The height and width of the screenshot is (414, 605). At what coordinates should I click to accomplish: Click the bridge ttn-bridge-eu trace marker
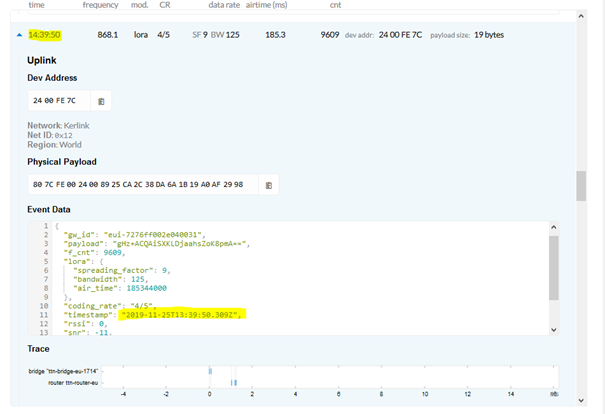click(x=210, y=371)
